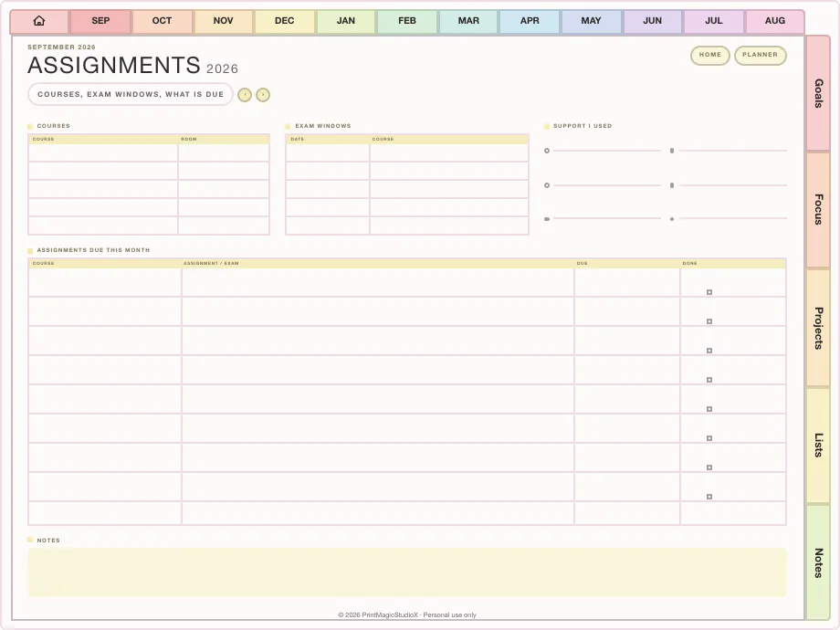Check the sixth assignment row Done box
840x630 pixels.
coord(709,438)
